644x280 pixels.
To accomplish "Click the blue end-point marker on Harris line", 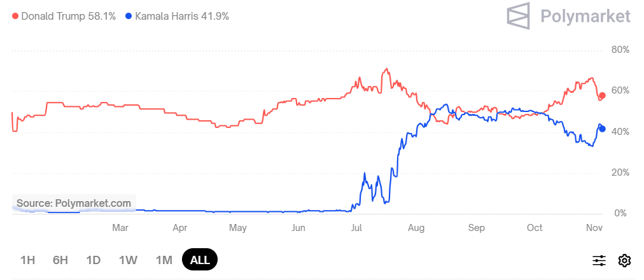I will (x=602, y=129).
